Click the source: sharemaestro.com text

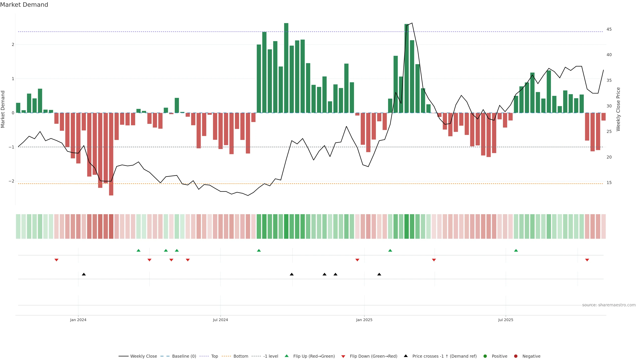(609, 305)
